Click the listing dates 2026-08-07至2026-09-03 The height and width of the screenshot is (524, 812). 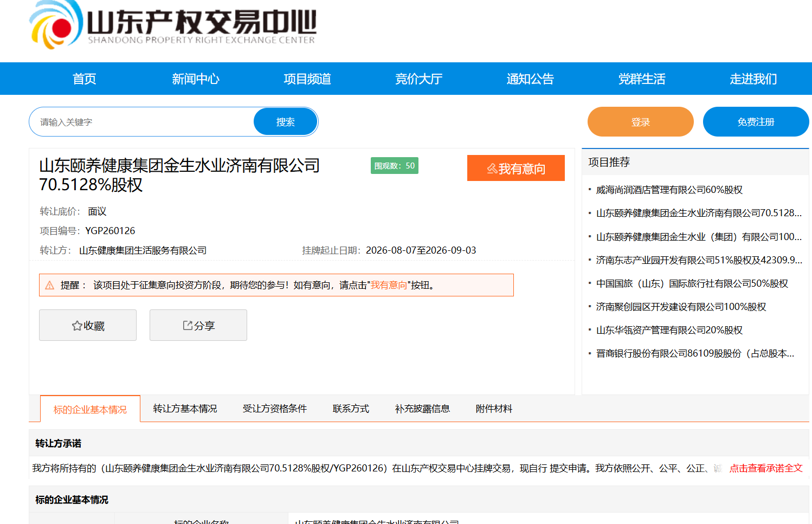pos(421,250)
